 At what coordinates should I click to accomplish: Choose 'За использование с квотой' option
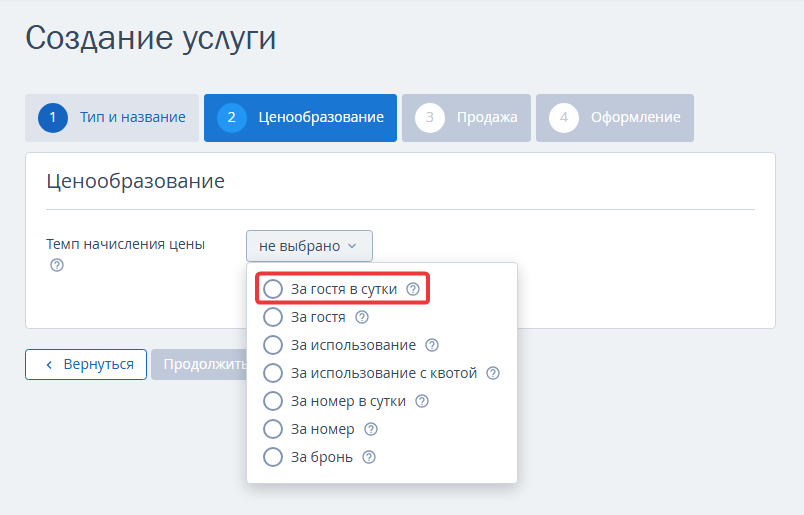pos(273,373)
